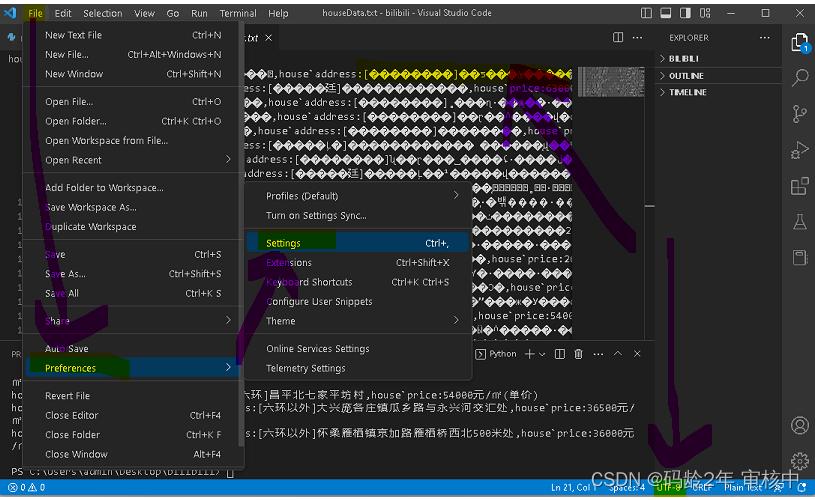
Task: Toggle Secondary Side Bar layout icon
Action: [685, 13]
